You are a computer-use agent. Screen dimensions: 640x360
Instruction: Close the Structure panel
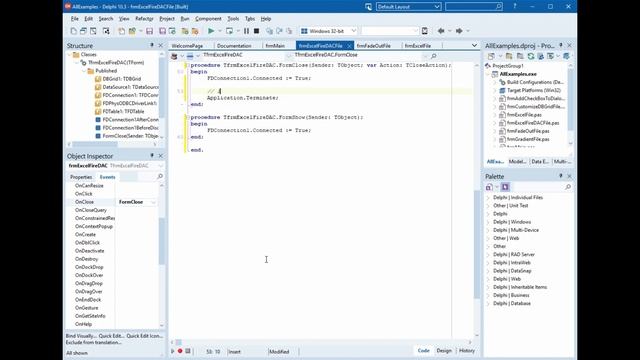[160, 45]
